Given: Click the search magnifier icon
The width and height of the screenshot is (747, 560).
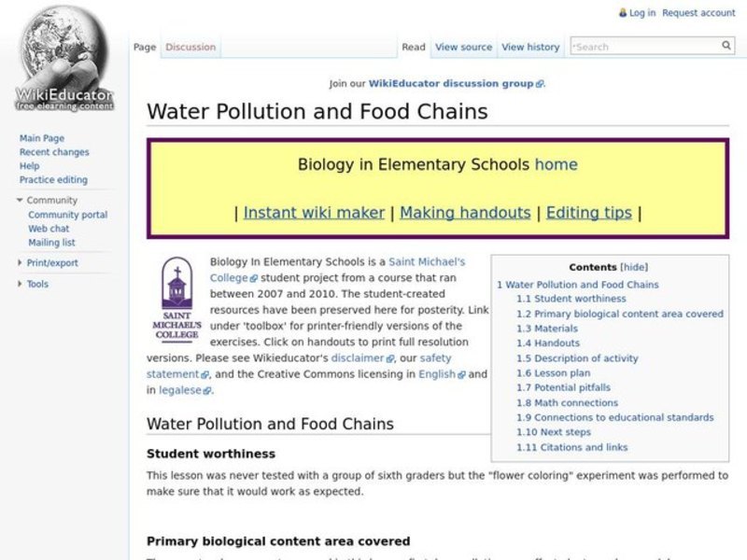Looking at the screenshot, I should [726, 45].
